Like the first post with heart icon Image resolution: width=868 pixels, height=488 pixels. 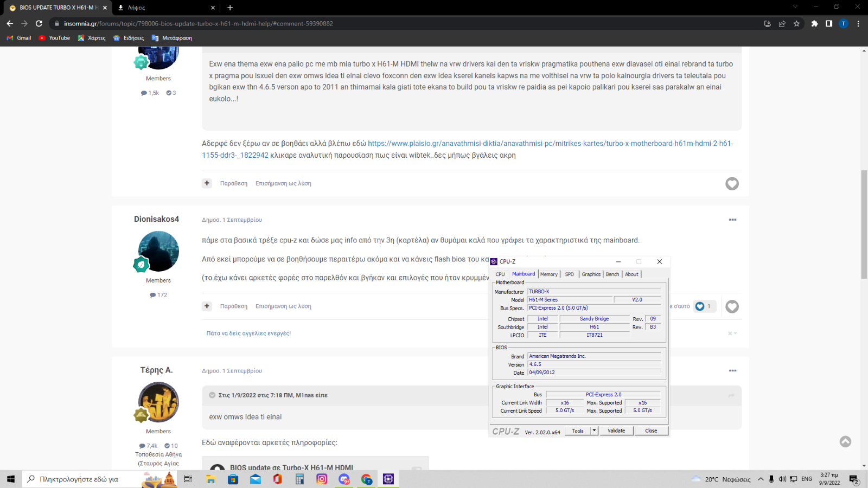[732, 184]
